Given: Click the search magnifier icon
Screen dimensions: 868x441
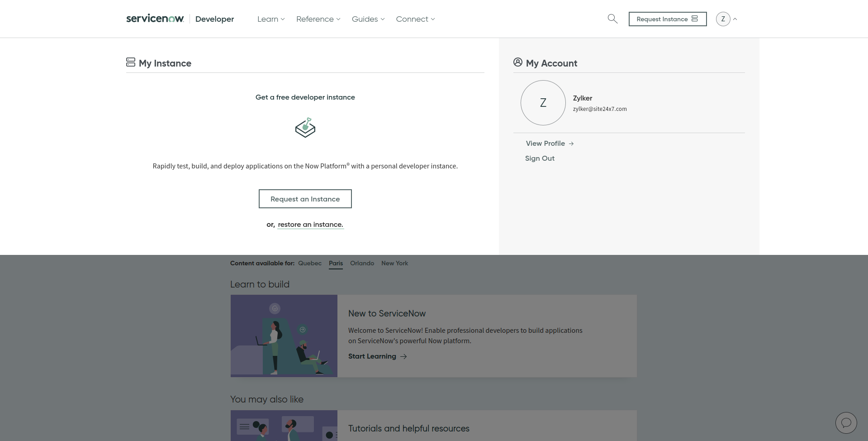Looking at the screenshot, I should [x=612, y=19].
